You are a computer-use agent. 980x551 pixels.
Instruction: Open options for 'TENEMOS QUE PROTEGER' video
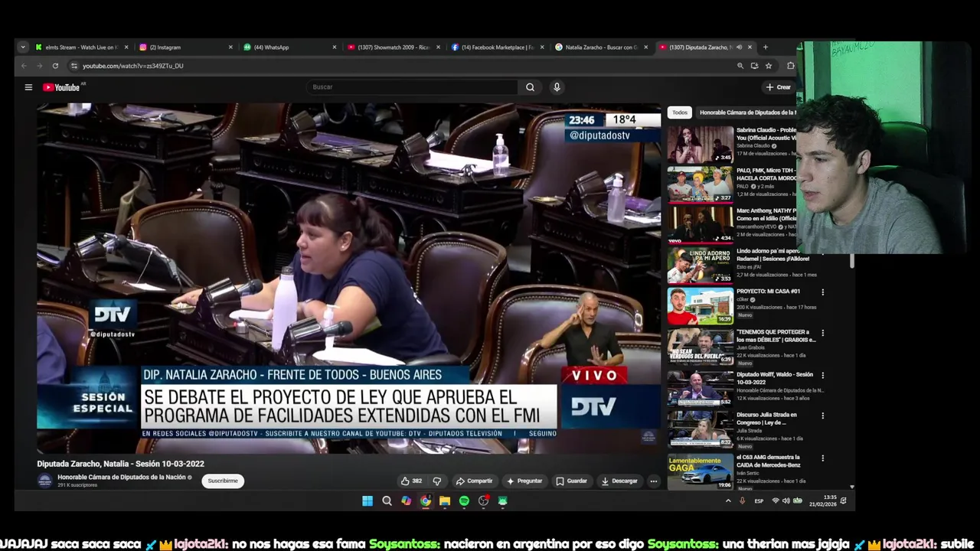[823, 334]
